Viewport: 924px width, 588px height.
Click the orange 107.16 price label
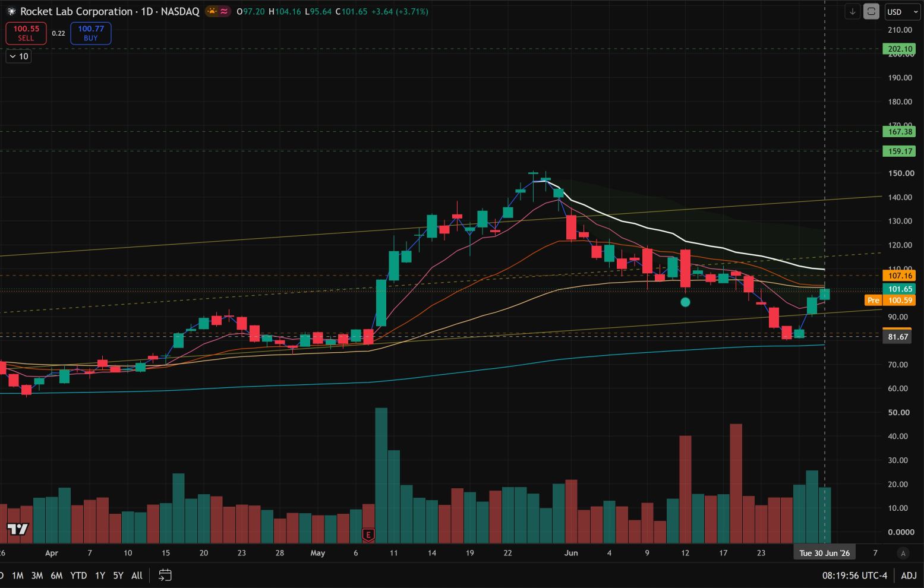[x=900, y=276]
